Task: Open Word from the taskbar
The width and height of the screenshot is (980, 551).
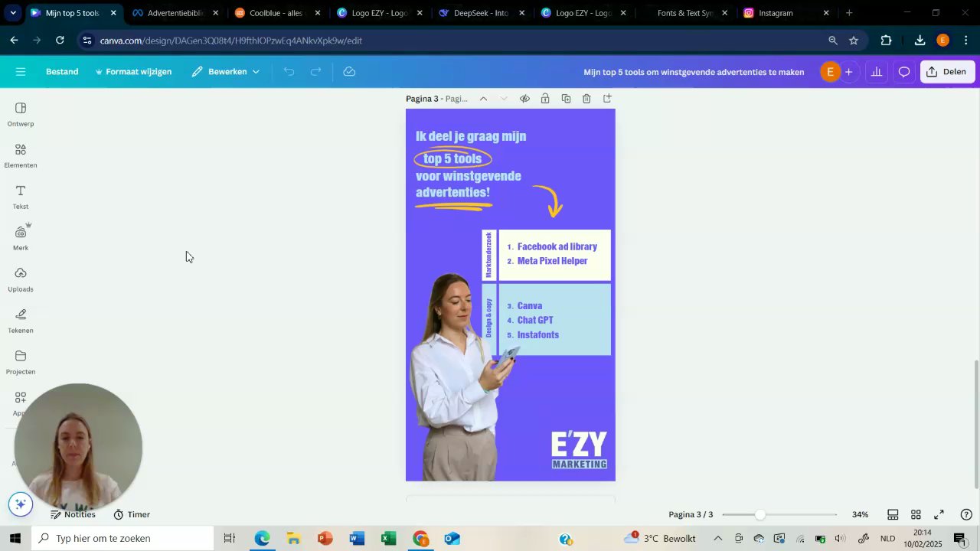Action: (357, 539)
